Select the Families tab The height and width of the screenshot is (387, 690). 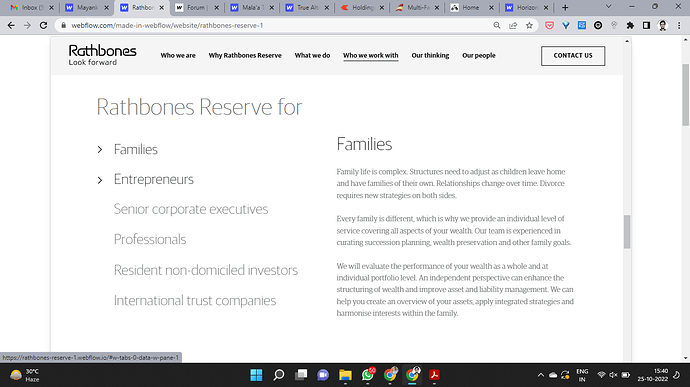pyautogui.click(x=136, y=150)
